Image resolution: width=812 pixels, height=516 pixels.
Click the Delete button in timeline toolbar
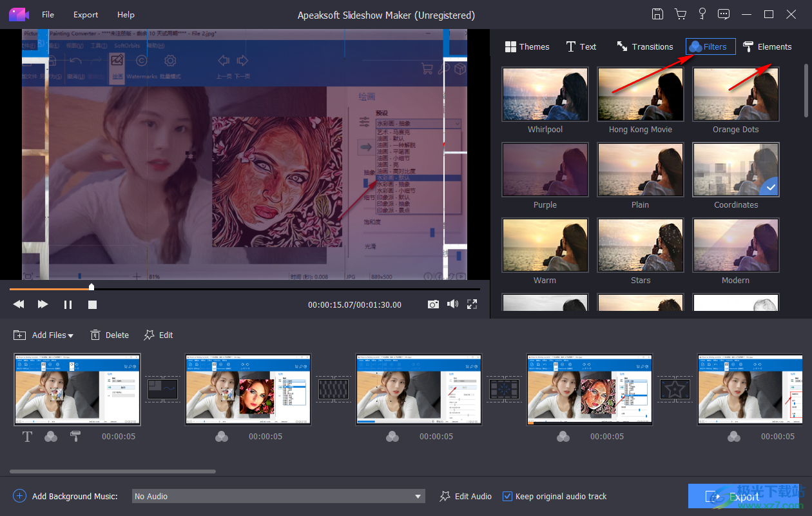tap(110, 335)
